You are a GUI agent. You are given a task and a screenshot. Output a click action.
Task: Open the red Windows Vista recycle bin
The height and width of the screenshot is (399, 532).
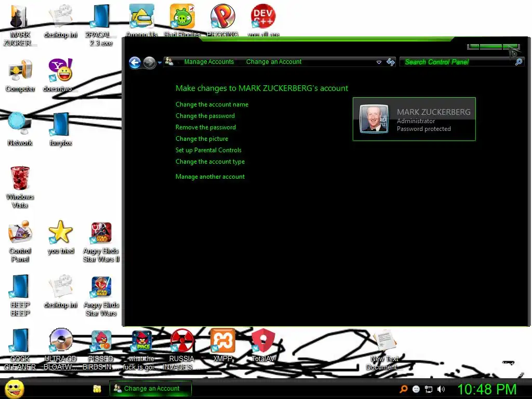click(x=20, y=187)
